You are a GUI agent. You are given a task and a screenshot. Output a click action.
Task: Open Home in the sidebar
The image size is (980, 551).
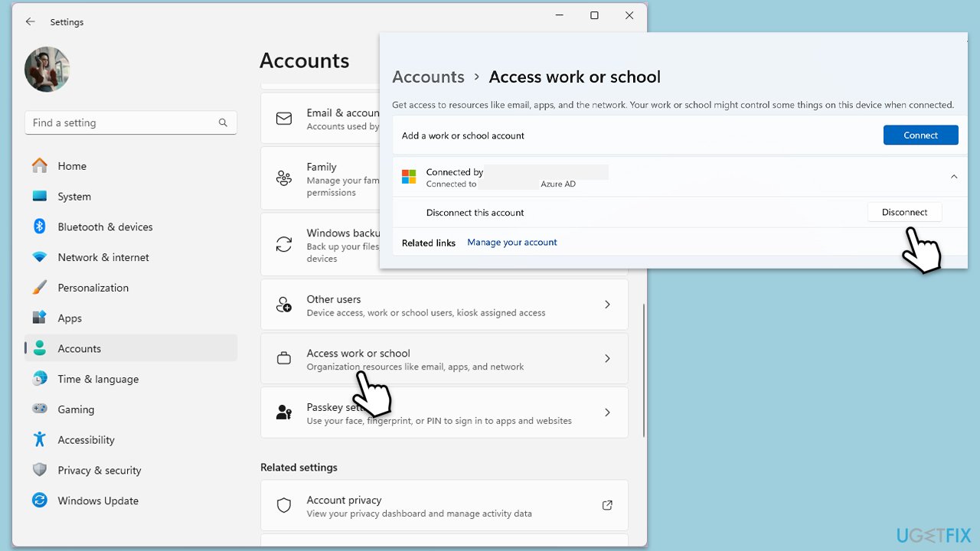coord(72,166)
